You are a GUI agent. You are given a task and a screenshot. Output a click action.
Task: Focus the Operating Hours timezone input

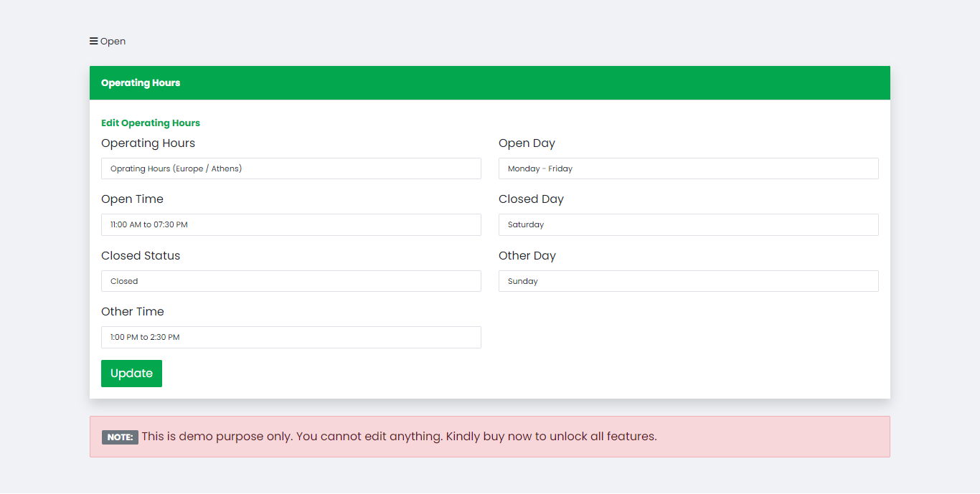(291, 168)
